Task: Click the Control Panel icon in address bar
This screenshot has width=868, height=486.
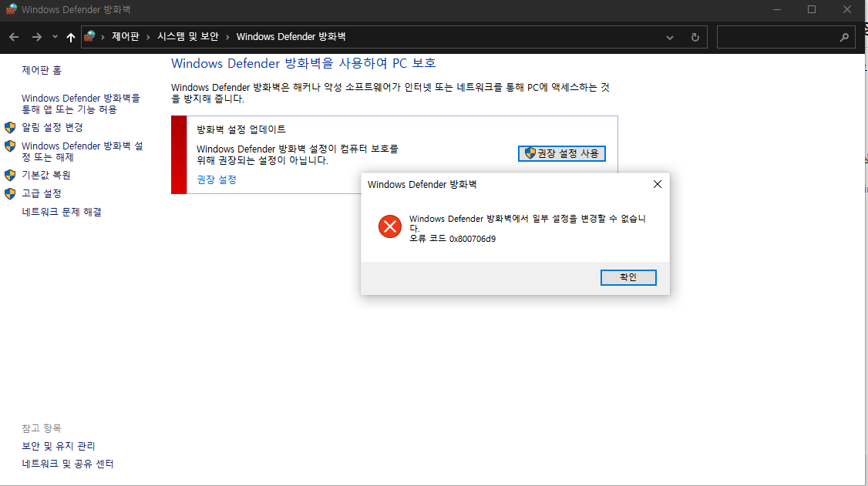Action: click(x=89, y=36)
